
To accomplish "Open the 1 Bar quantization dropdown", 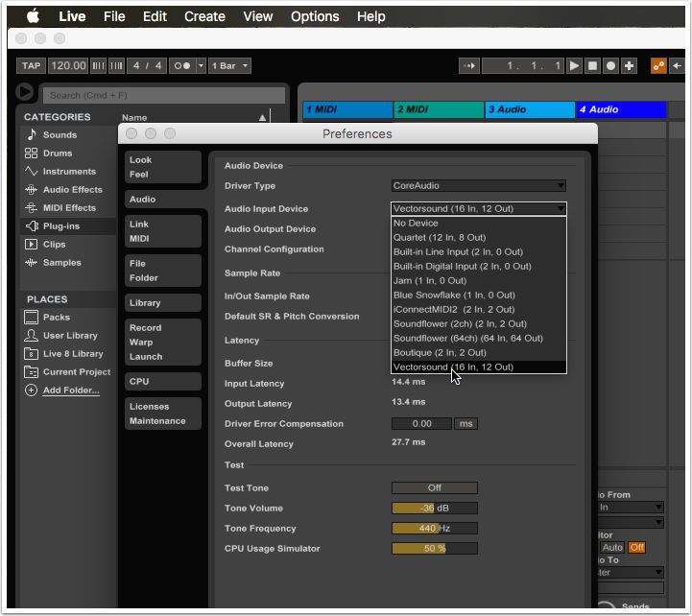I will 229,66.
